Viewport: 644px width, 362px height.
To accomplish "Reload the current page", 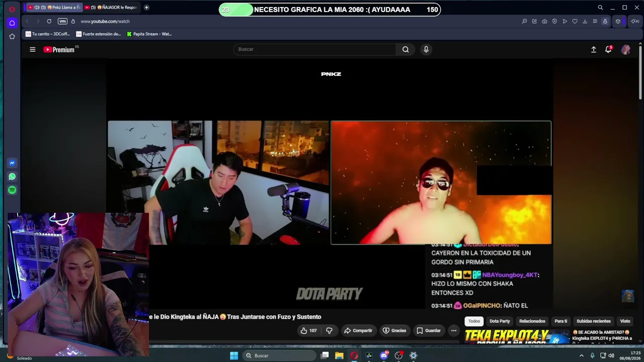I will (x=49, y=21).
